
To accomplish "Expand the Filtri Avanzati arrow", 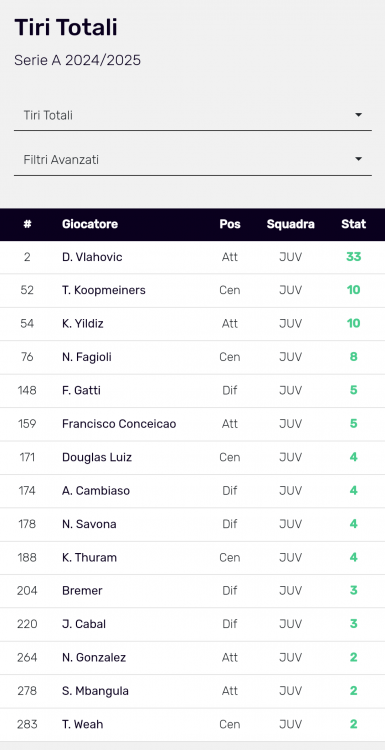I will [358, 159].
